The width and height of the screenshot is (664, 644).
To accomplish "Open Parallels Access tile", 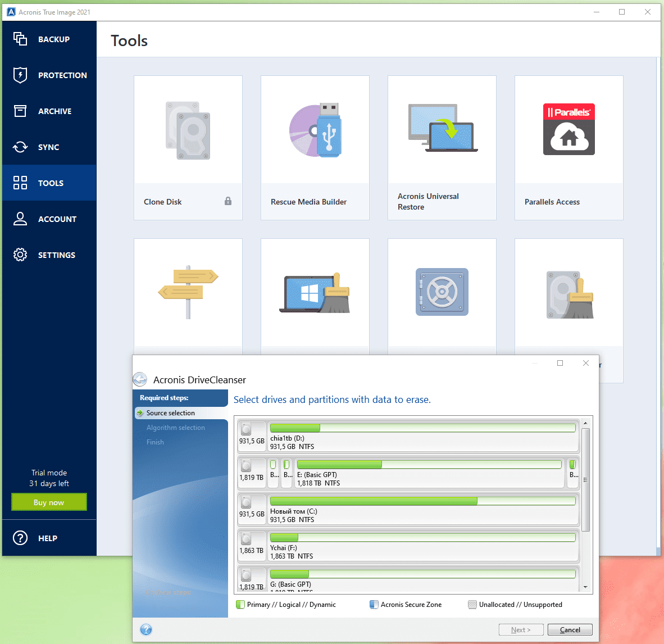I will 569,147.
